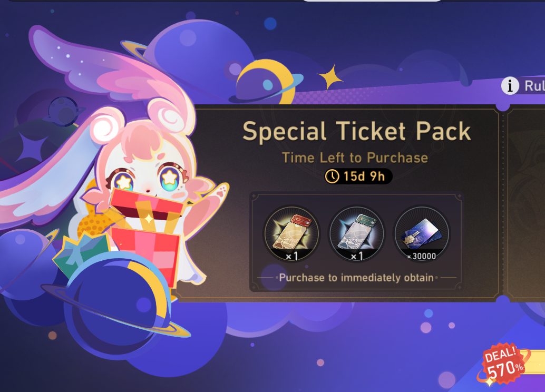Click the yellow crescent ringed planet
Viewport: 545px width, 392px height.
[266, 83]
